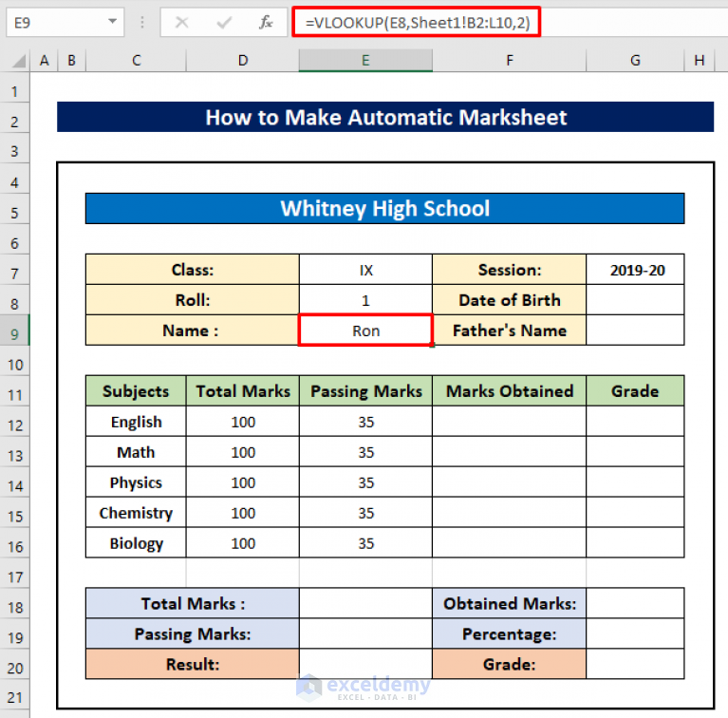Image resolution: width=728 pixels, height=718 pixels.
Task: Click the summary 'Passing Marks:' label cell
Action: 193,633
